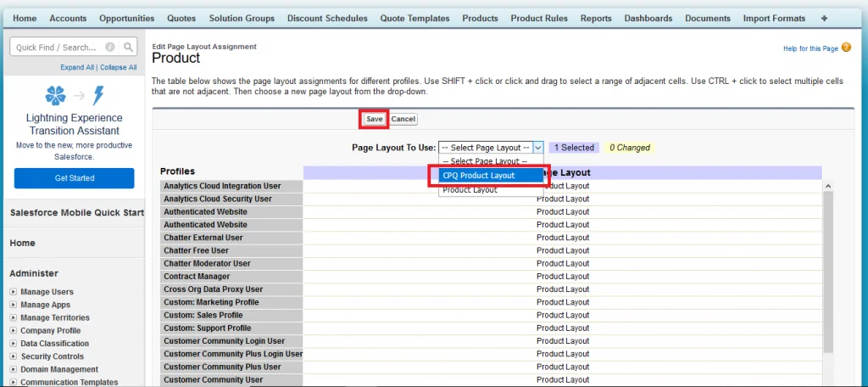
Task: Switch to the Product Rules tab
Action: (538, 18)
